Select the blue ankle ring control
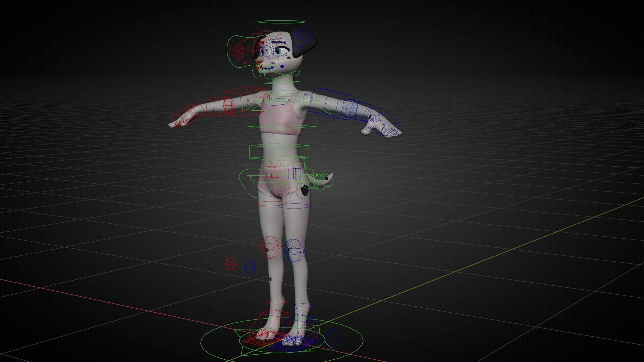The image size is (644, 362). pyautogui.click(x=302, y=307)
